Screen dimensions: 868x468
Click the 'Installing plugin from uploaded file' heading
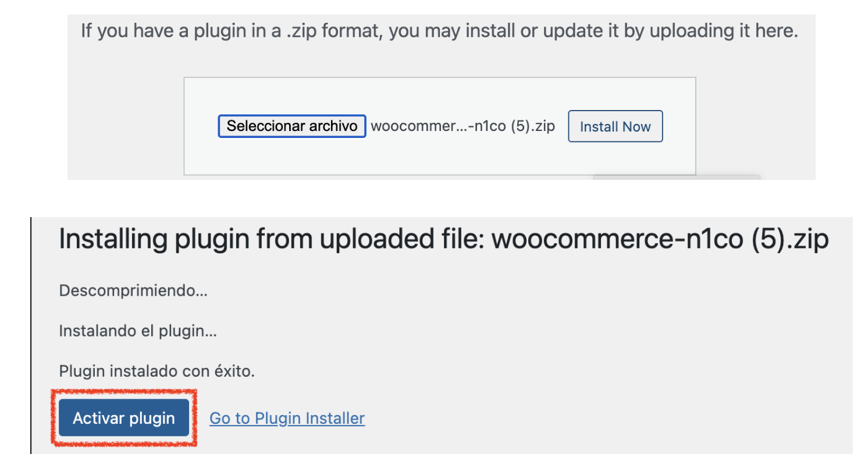[442, 240]
